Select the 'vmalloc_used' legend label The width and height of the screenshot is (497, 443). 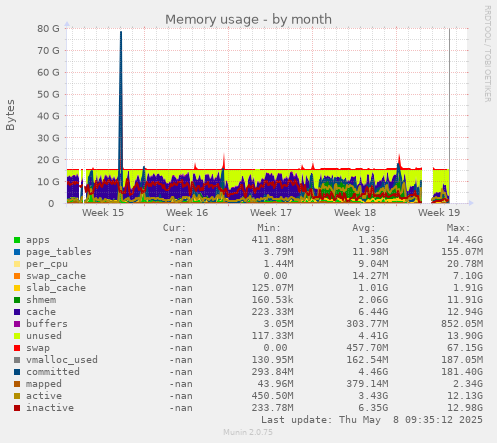click(62, 360)
